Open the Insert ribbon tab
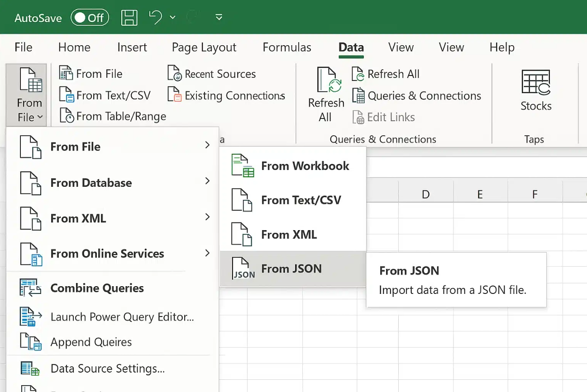Image resolution: width=587 pixels, height=392 pixels. 132,47
